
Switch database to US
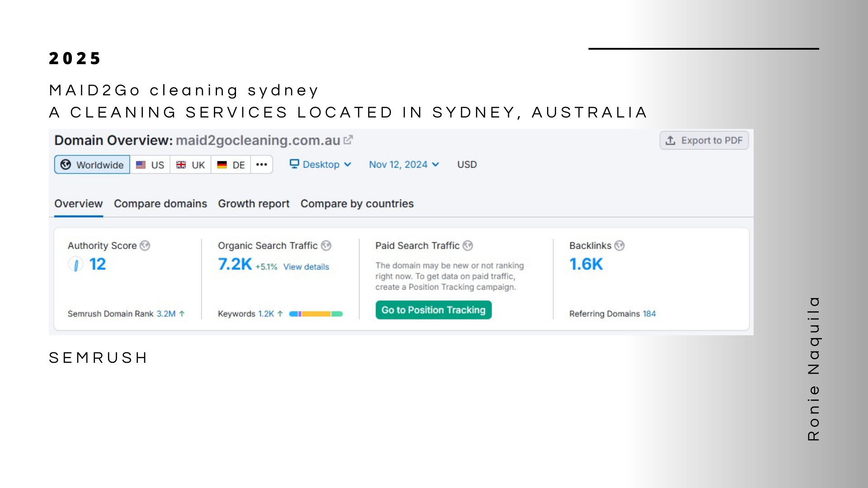coord(150,164)
